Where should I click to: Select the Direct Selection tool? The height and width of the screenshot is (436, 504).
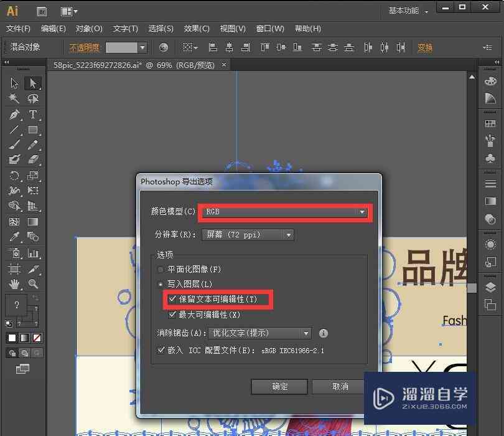pyautogui.click(x=33, y=83)
